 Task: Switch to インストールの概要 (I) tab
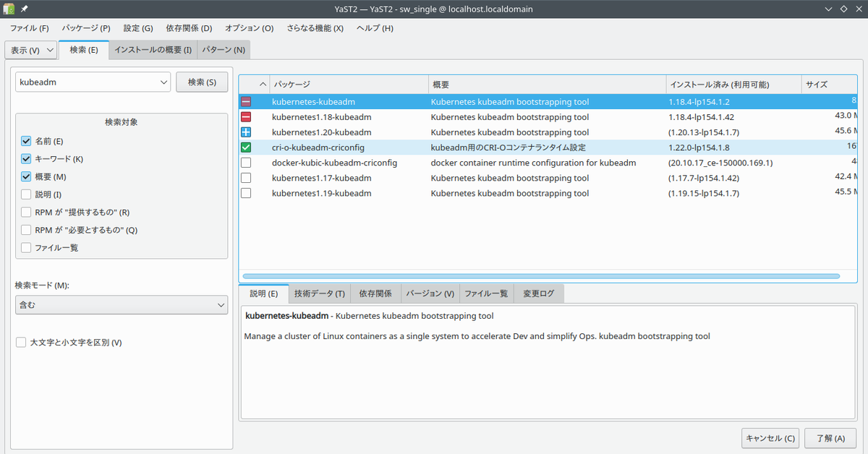tap(153, 50)
